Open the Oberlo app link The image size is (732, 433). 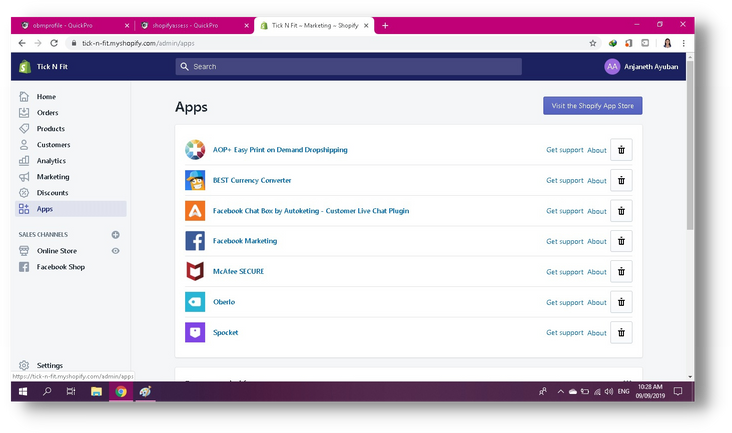pos(224,302)
